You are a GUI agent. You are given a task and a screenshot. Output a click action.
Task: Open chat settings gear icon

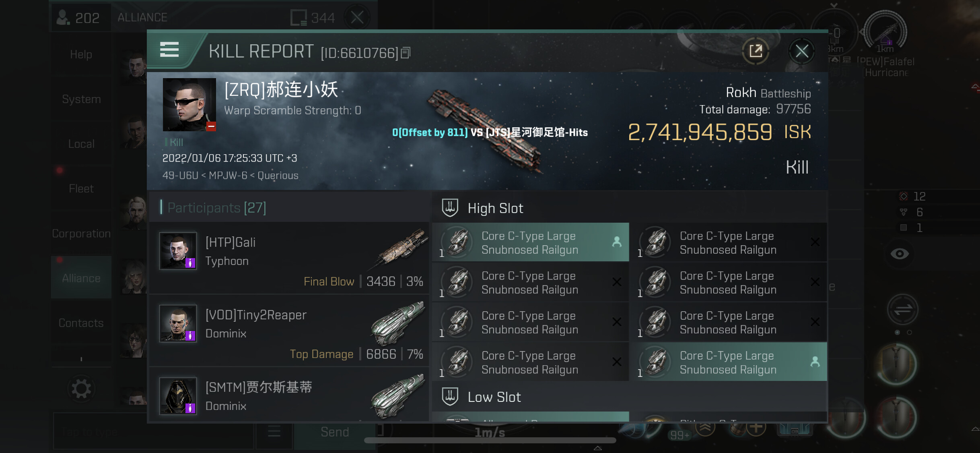click(x=81, y=389)
